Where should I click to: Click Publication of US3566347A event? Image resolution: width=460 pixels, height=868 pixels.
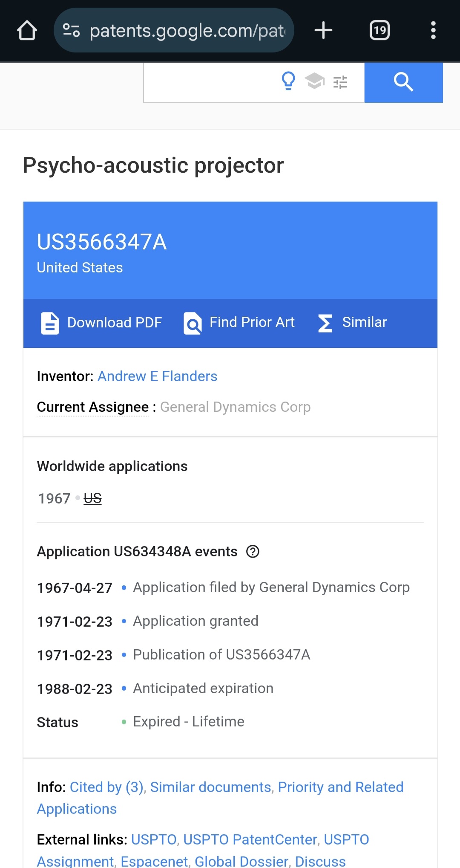pyautogui.click(x=221, y=655)
